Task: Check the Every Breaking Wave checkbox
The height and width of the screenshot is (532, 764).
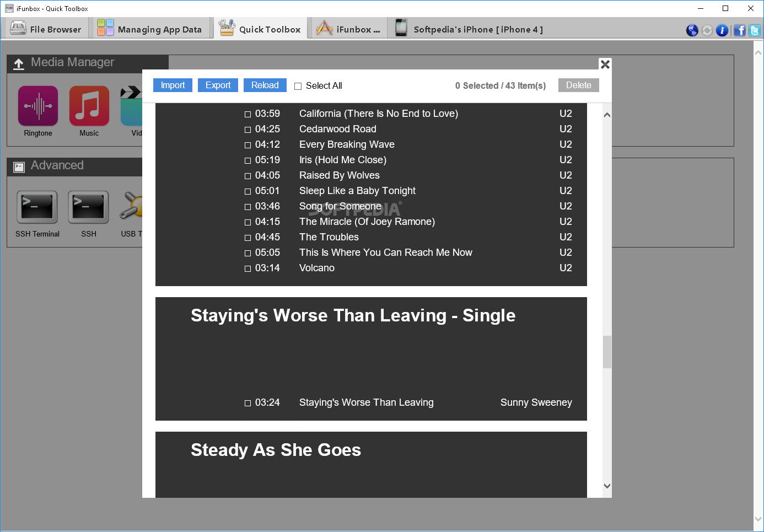Action: click(248, 145)
